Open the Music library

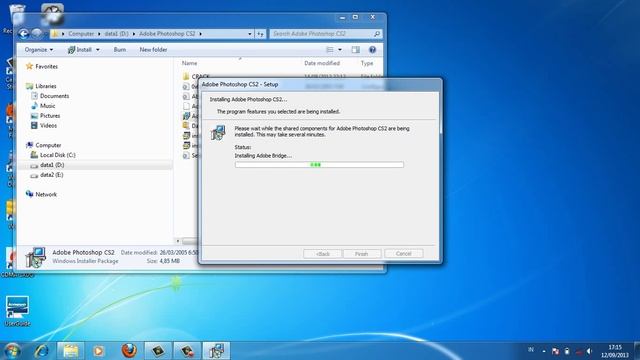pos(43,106)
